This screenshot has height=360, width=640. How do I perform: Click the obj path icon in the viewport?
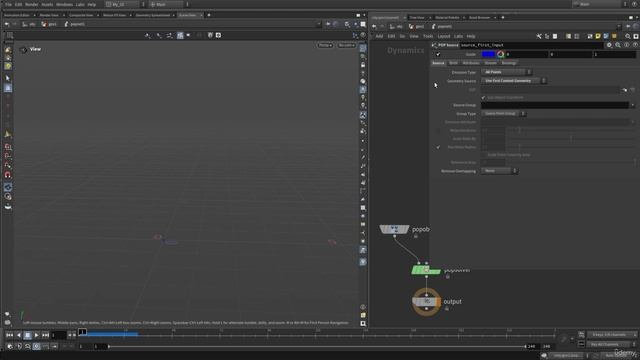tap(25, 24)
